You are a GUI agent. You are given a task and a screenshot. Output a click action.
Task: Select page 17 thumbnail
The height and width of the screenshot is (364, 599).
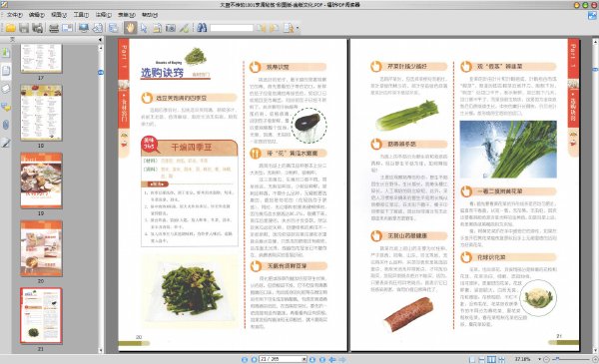click(41, 59)
